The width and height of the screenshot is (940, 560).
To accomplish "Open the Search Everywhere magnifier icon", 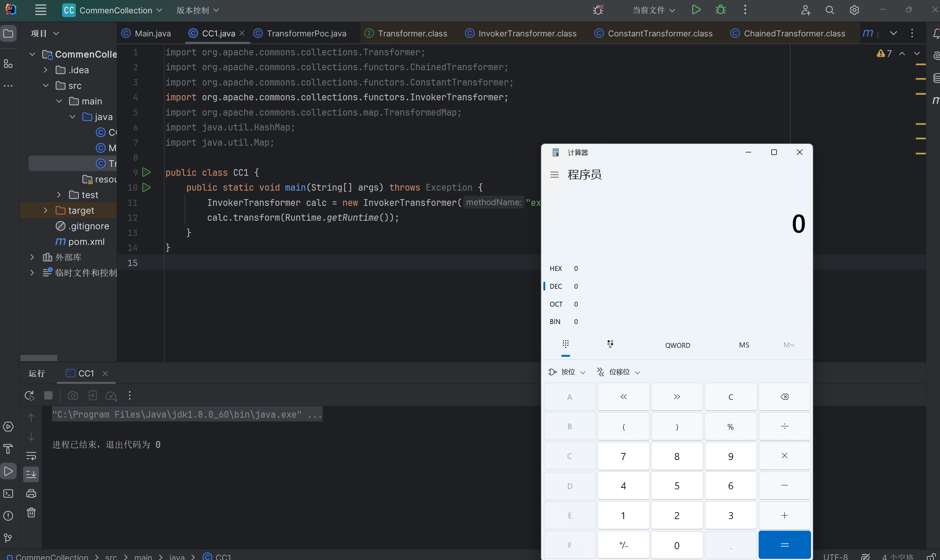I will pos(830,10).
